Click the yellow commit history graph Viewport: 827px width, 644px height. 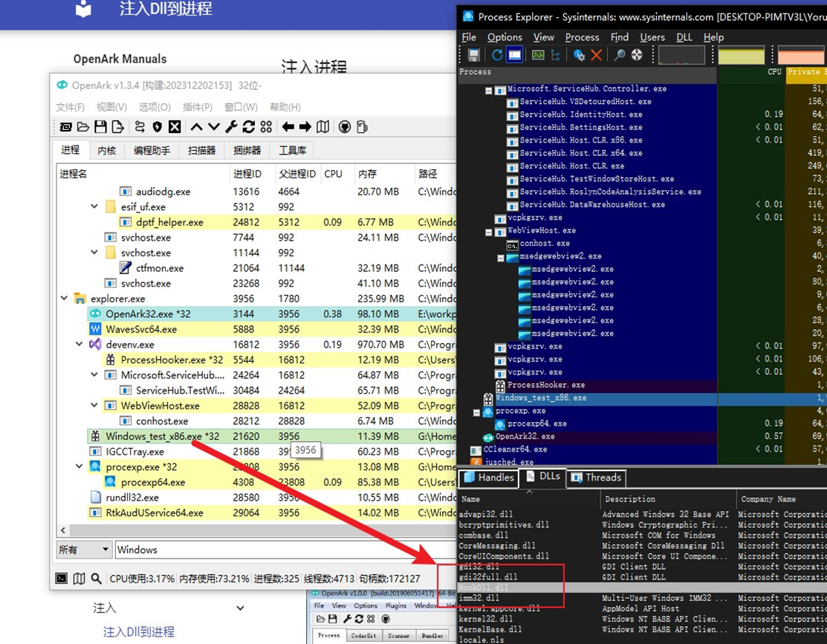click(x=741, y=55)
